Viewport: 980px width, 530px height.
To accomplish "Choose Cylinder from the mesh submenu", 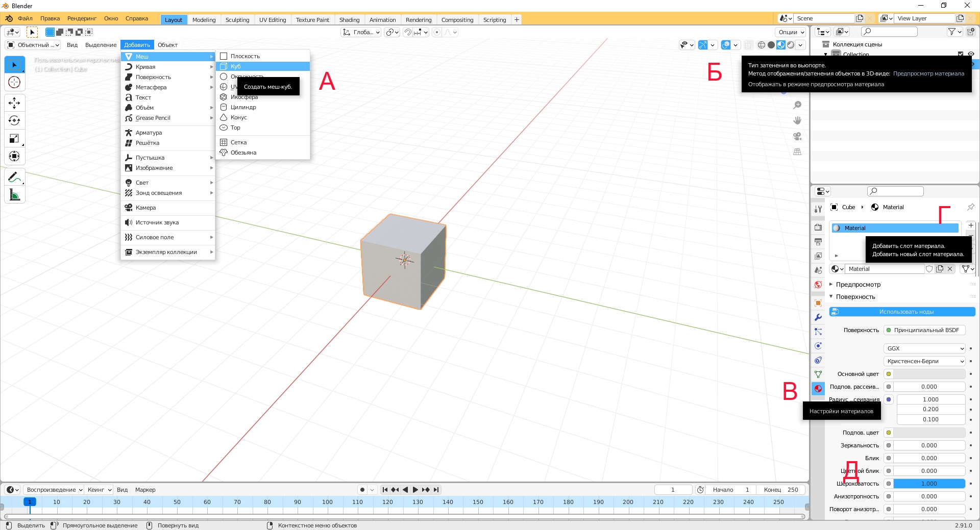I will [x=243, y=107].
